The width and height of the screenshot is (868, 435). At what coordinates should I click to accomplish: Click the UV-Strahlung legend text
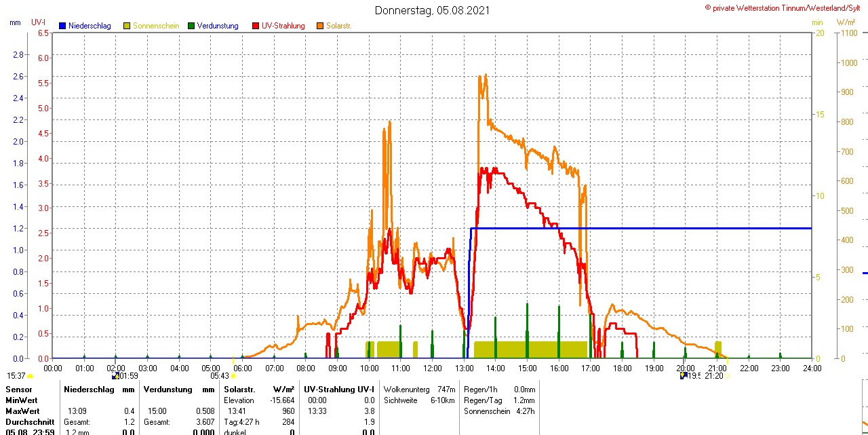coord(283,26)
